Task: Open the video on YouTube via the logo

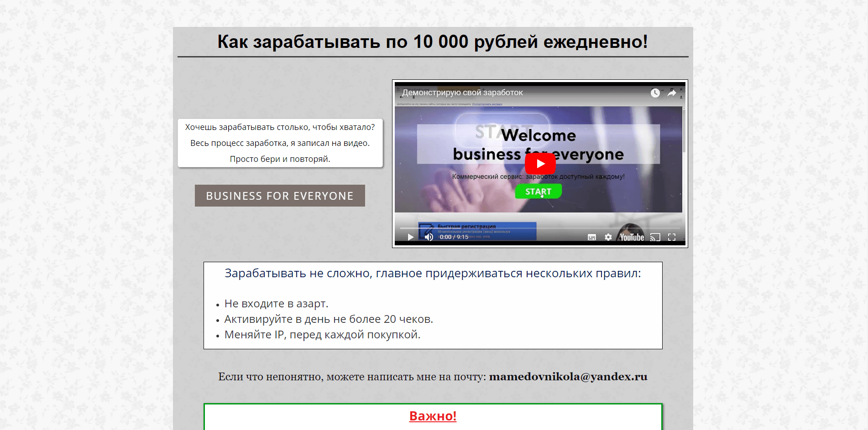Action: pyautogui.click(x=632, y=237)
